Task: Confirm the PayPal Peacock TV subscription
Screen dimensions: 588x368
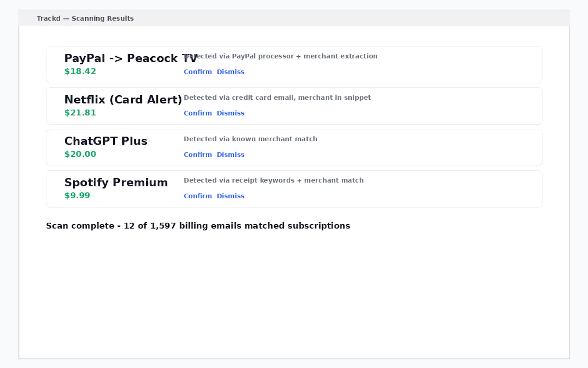Action: click(198, 72)
